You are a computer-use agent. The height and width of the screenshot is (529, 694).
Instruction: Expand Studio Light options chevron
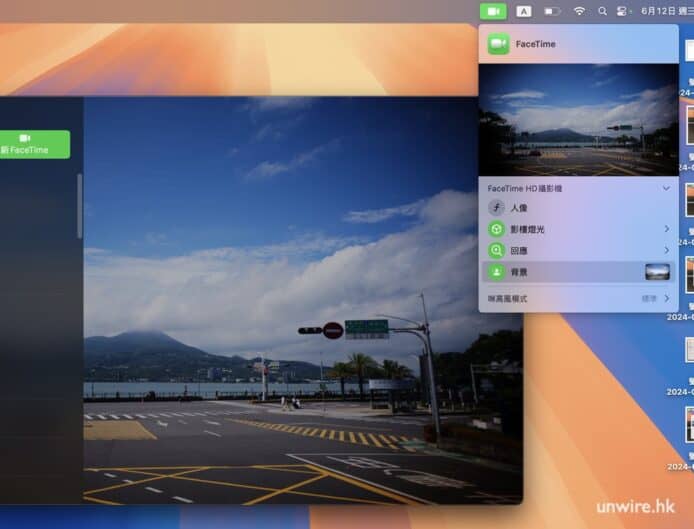coord(666,229)
